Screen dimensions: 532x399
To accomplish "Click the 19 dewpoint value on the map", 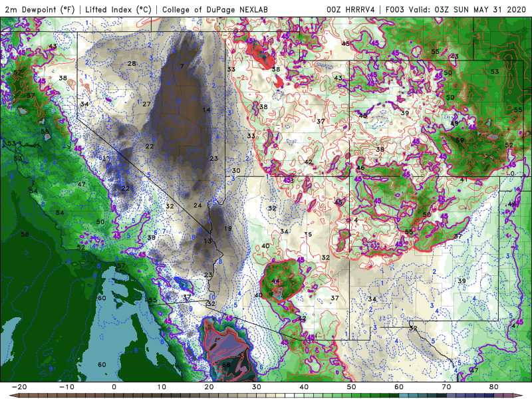I will pyautogui.click(x=228, y=228).
